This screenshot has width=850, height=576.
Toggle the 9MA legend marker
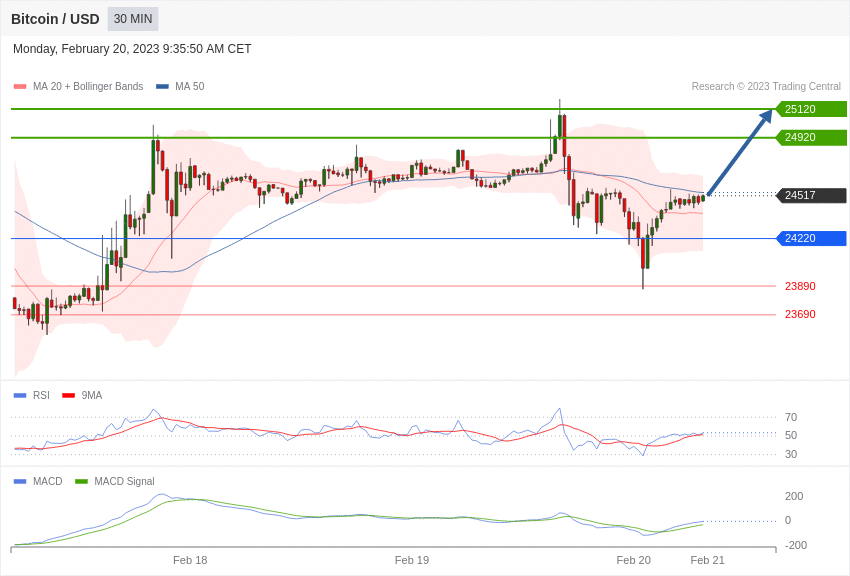coord(69,396)
